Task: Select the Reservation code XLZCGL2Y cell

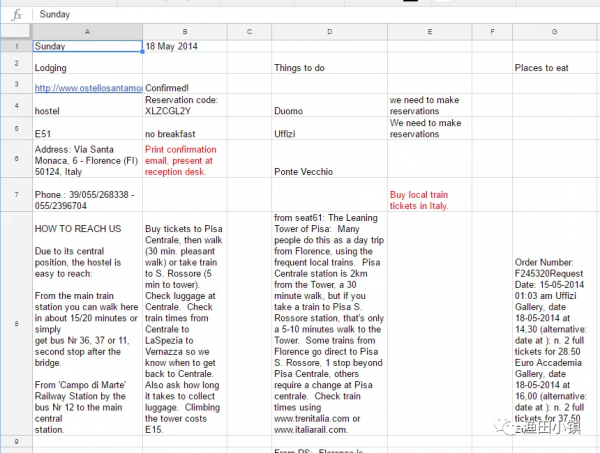Action: click(x=183, y=106)
